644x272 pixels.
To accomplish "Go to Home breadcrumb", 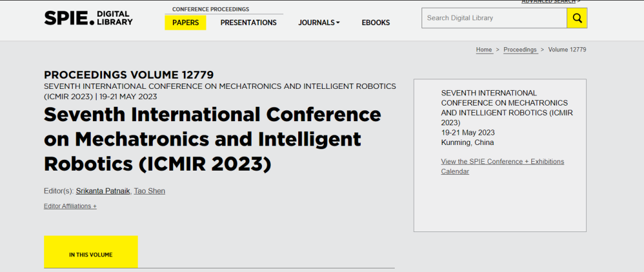I will (484, 50).
